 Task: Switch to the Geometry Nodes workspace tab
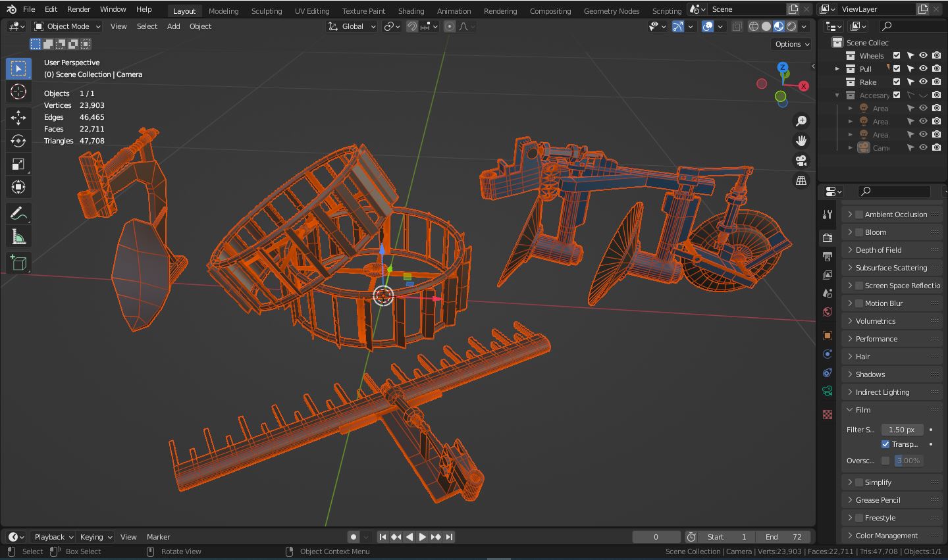click(612, 11)
